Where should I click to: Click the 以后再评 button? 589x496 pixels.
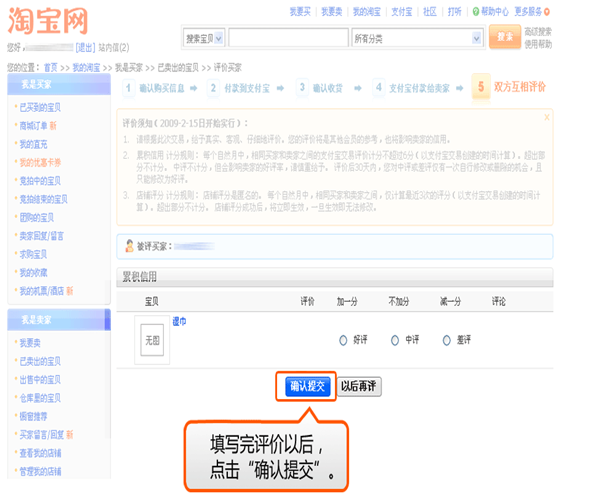click(359, 386)
